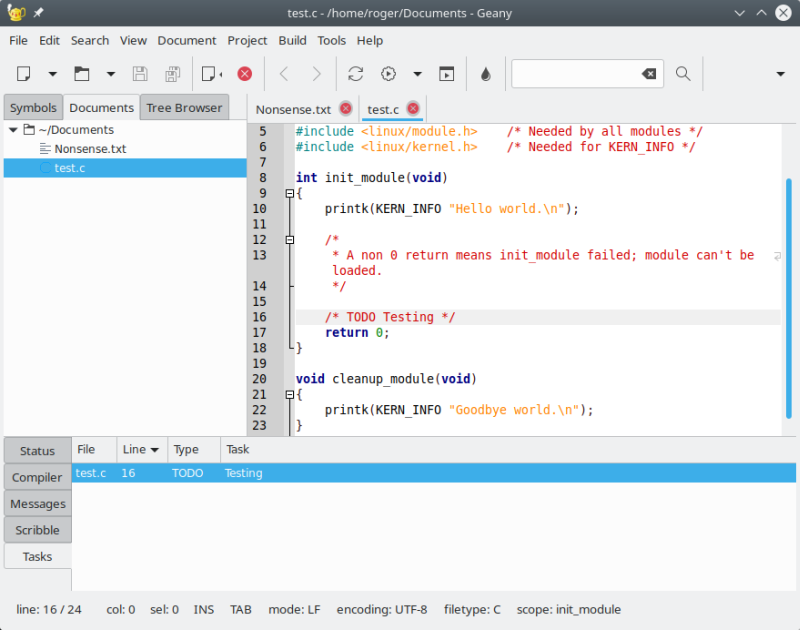Screen dimensions: 800x630
Task: Close the Nonsense.txt editor tab
Action: point(346,109)
